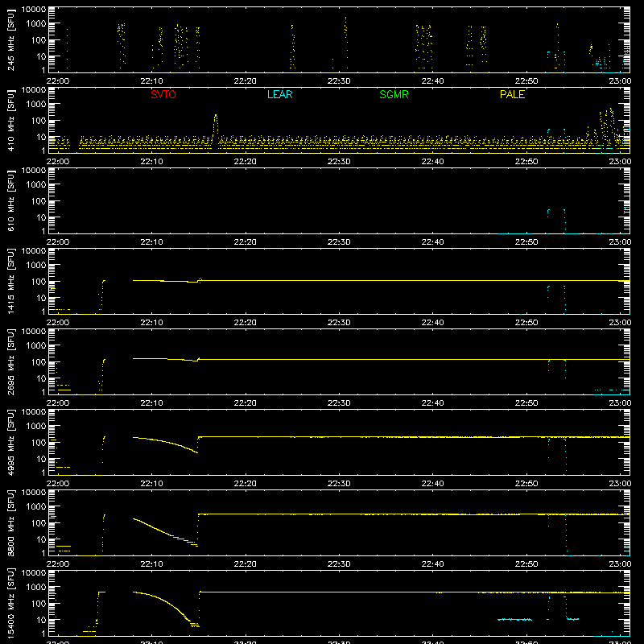Select 22:00 tick under the 4995 MHz panel
This screenshot has width=644, height=644.
(57, 484)
